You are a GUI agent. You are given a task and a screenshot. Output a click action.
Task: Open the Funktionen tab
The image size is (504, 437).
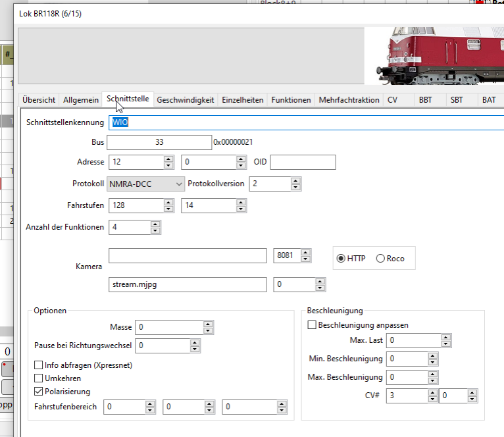click(x=291, y=100)
